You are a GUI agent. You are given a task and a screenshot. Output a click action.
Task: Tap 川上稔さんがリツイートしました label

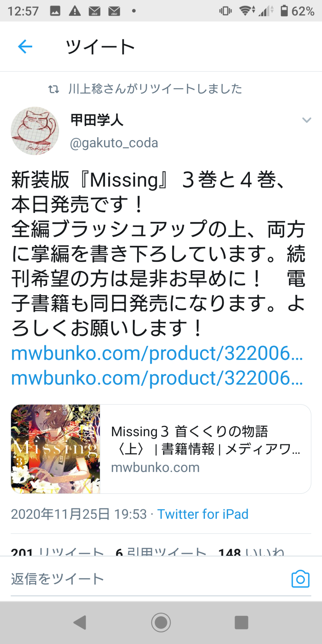(155, 89)
